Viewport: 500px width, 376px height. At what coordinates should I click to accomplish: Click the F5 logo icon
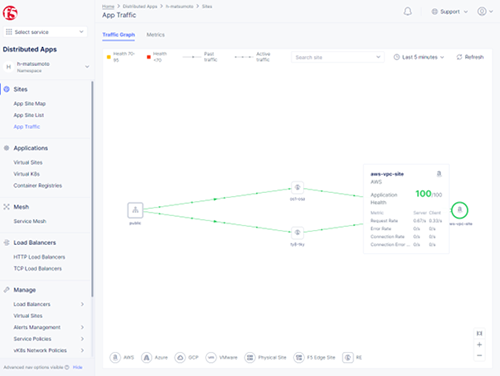[10, 13]
